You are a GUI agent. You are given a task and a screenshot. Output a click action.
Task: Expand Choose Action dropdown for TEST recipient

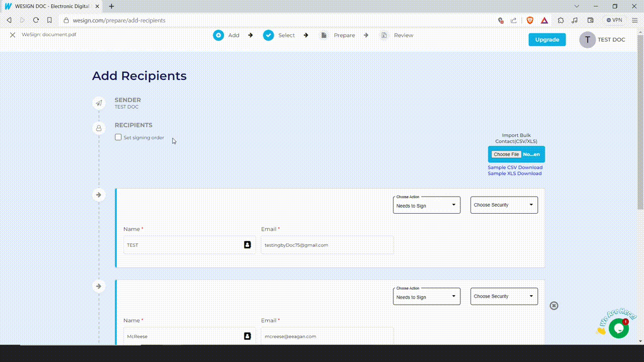pyautogui.click(x=426, y=205)
